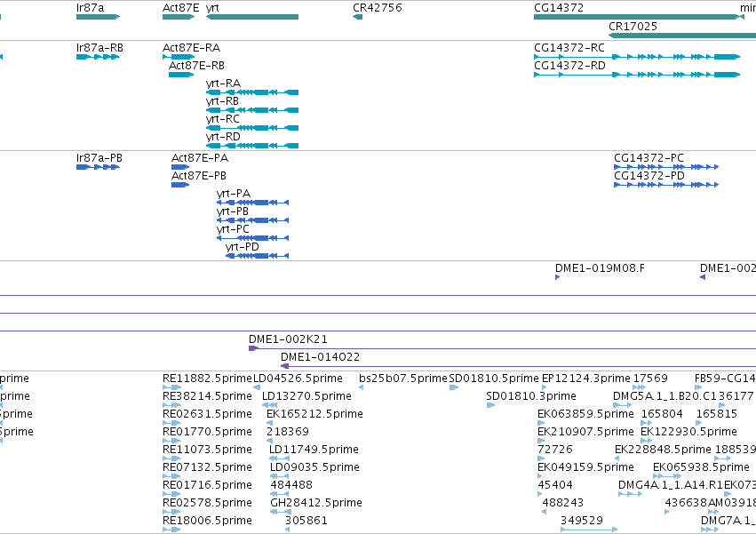Image resolution: width=756 pixels, height=534 pixels.
Task: Click the bs25b07.5prime EST label
Action: point(403,379)
